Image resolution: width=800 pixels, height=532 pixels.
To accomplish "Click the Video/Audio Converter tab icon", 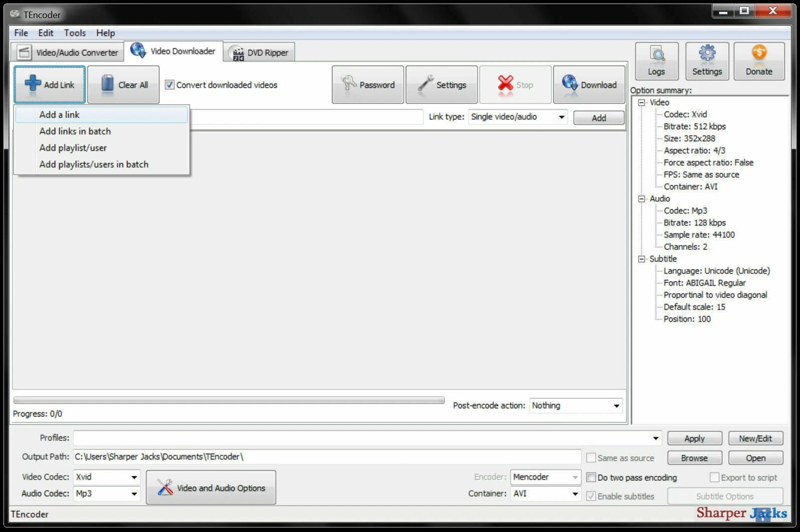I will (24, 52).
